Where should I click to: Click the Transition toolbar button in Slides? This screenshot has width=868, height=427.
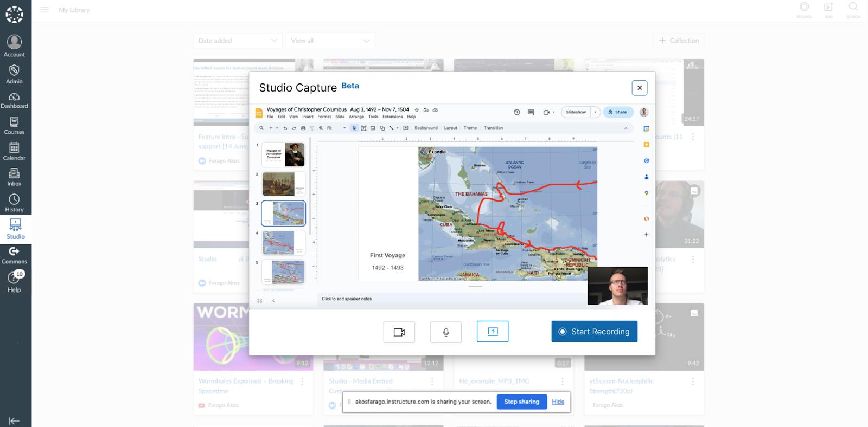(x=494, y=128)
